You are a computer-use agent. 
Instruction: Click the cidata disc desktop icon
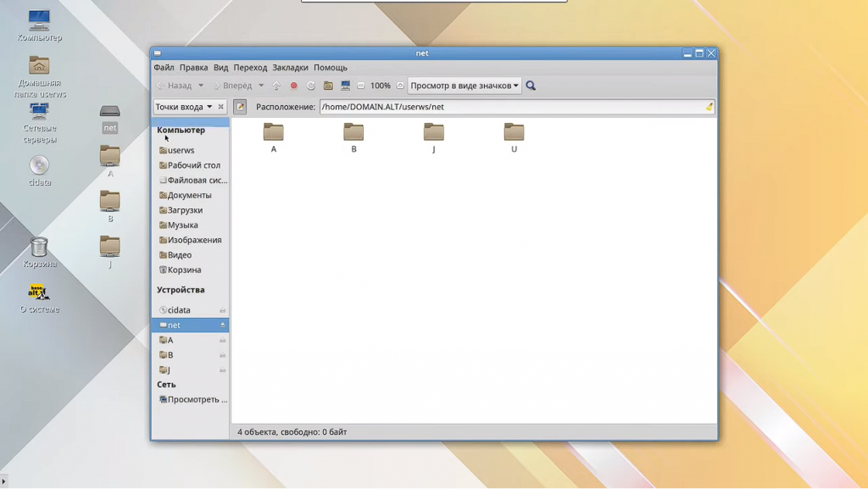39,170
